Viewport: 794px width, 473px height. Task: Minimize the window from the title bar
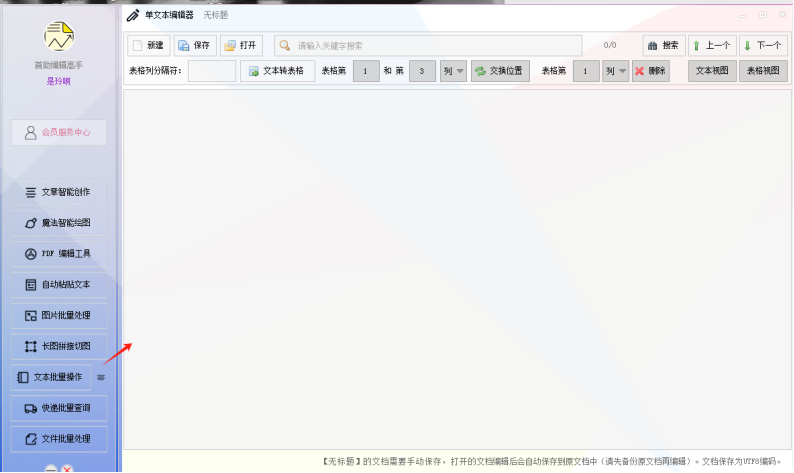pyautogui.click(x=742, y=15)
